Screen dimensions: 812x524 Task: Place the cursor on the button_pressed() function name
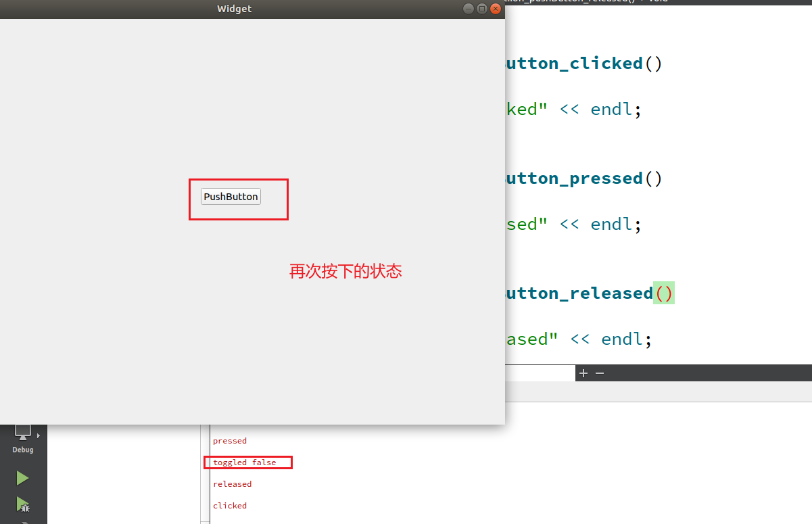click(x=574, y=178)
